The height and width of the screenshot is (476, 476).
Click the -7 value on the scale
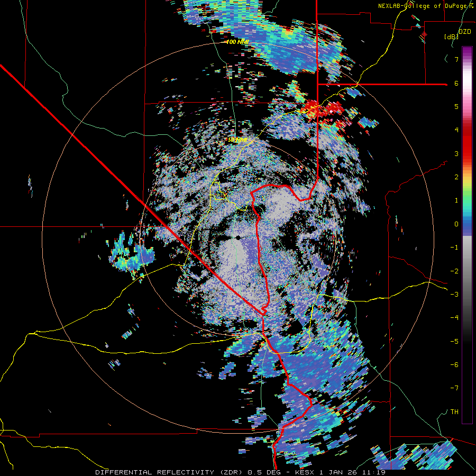tap(454, 388)
